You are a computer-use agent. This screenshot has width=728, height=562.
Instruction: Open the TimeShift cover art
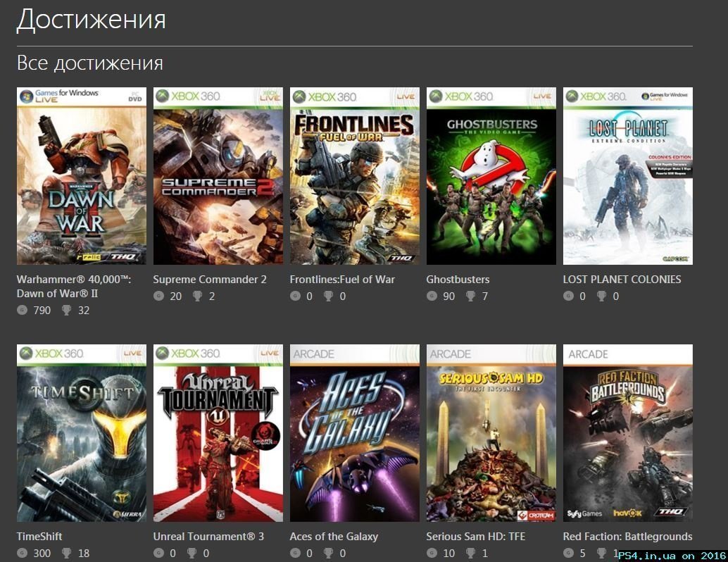click(x=81, y=433)
